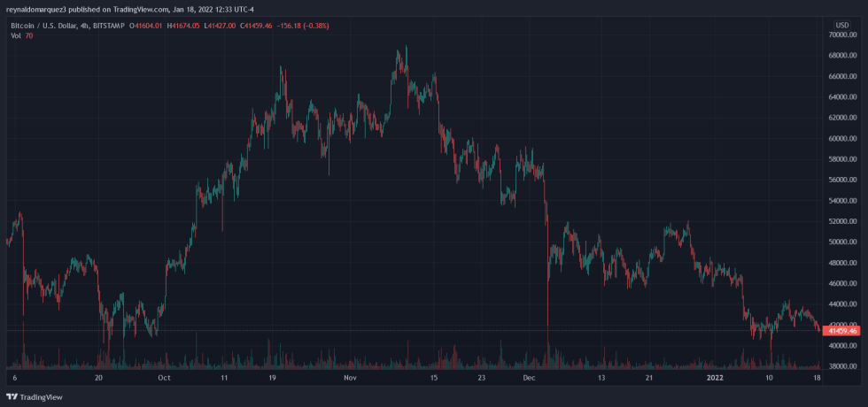
Task: Click the date label 19 on the time axis
Action: [272, 379]
